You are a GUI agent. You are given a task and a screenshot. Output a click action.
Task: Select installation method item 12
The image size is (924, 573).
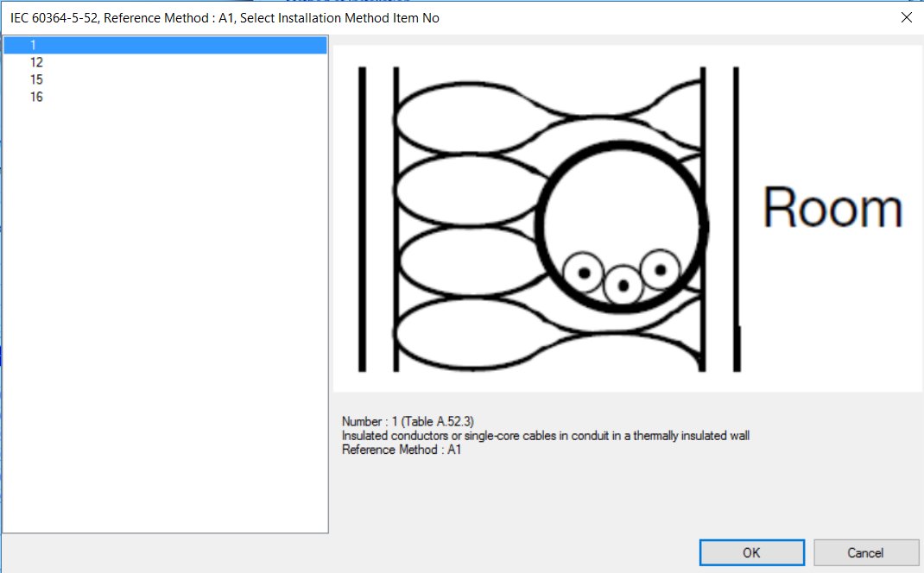pos(35,62)
